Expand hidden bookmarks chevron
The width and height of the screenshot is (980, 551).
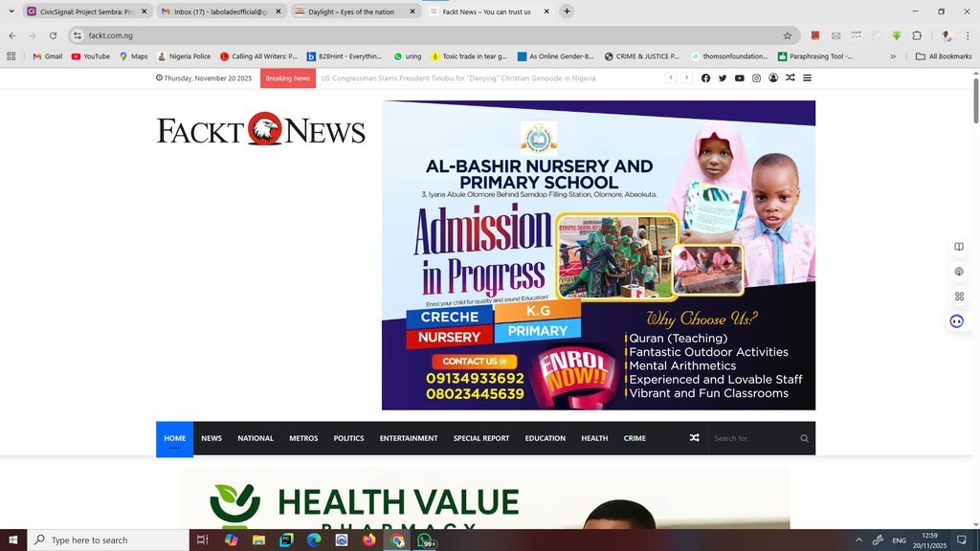893,56
